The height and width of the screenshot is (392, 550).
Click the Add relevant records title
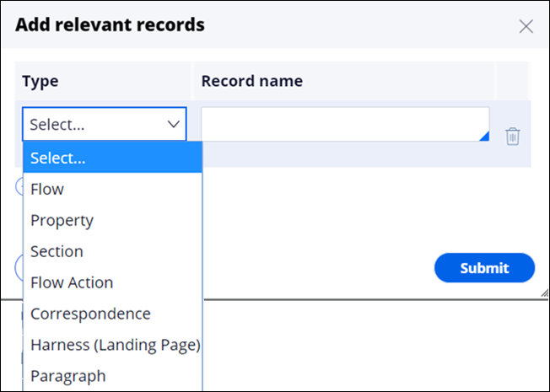pos(110,24)
